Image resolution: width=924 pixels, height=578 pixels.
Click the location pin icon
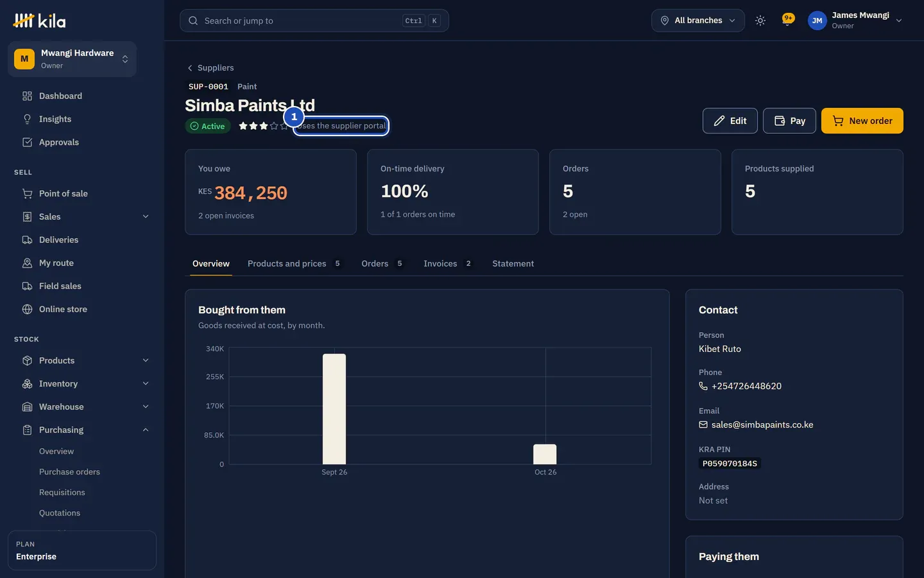point(665,21)
